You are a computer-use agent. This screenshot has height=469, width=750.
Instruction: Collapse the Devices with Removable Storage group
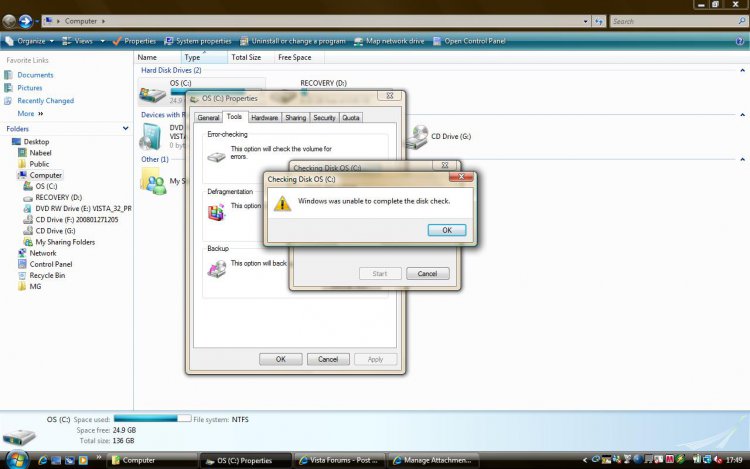tap(742, 115)
